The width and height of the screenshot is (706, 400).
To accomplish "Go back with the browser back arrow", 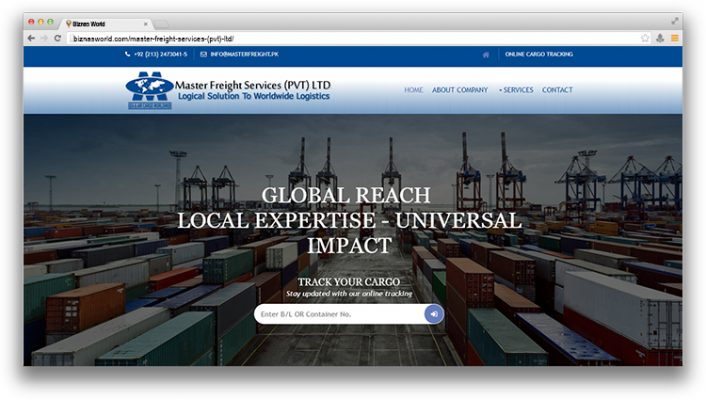I will pos(31,38).
